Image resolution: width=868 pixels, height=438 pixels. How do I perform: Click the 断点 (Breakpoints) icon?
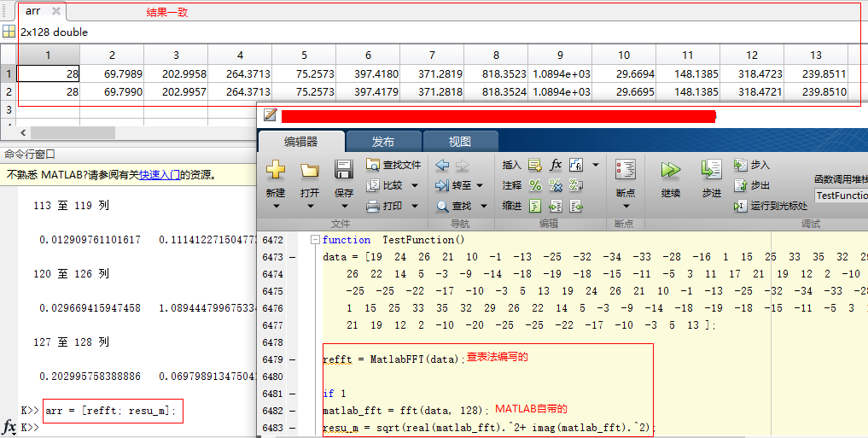pos(626,169)
